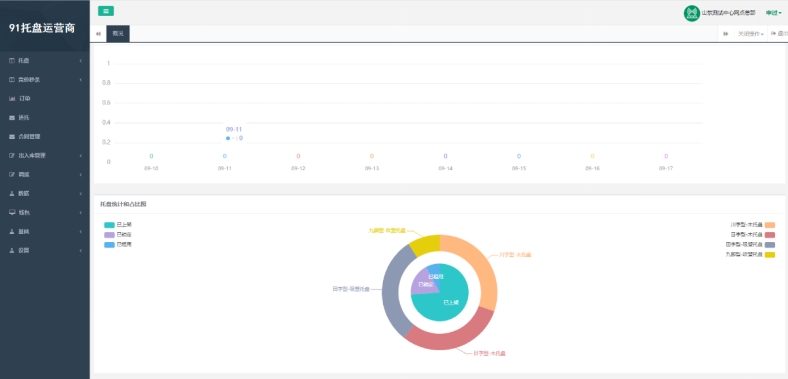Click the 09-13 data point value

coord(372,156)
